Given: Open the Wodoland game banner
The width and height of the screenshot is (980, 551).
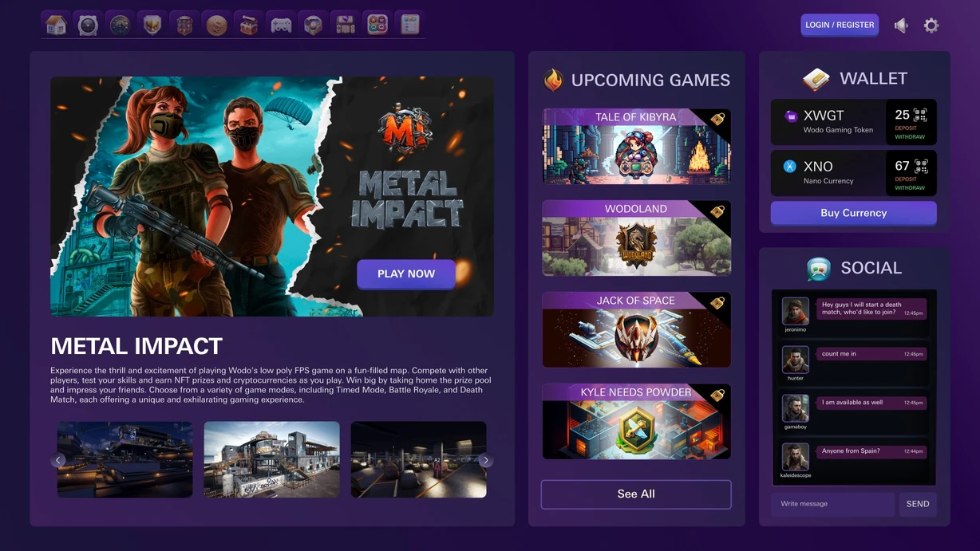Looking at the screenshot, I should click(636, 238).
